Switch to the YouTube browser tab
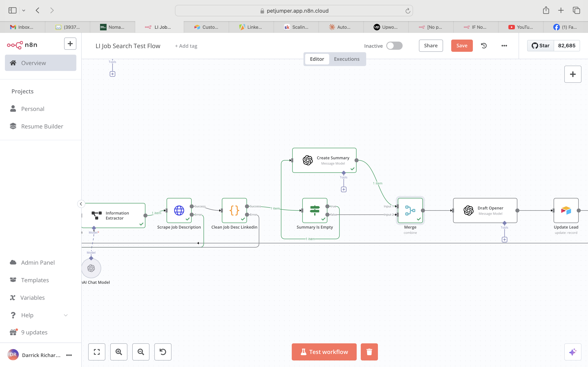 click(x=521, y=27)
